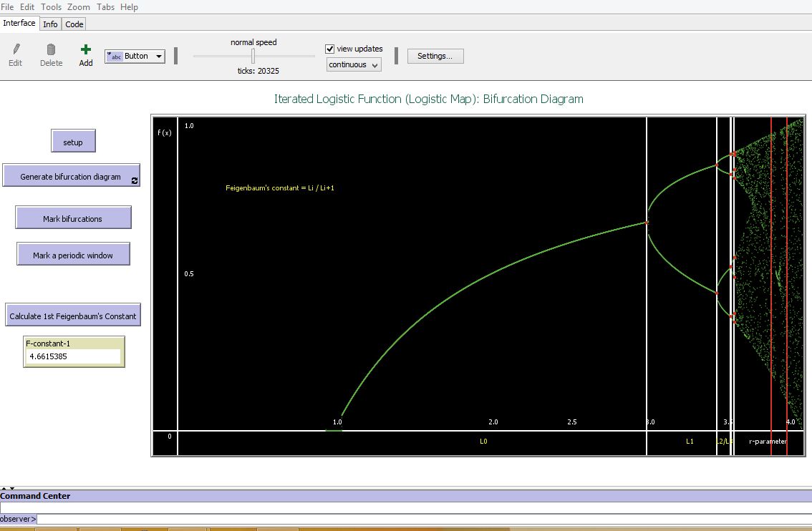Viewport: 812px width, 531px height.
Task: Click the setup button
Action: (x=73, y=141)
